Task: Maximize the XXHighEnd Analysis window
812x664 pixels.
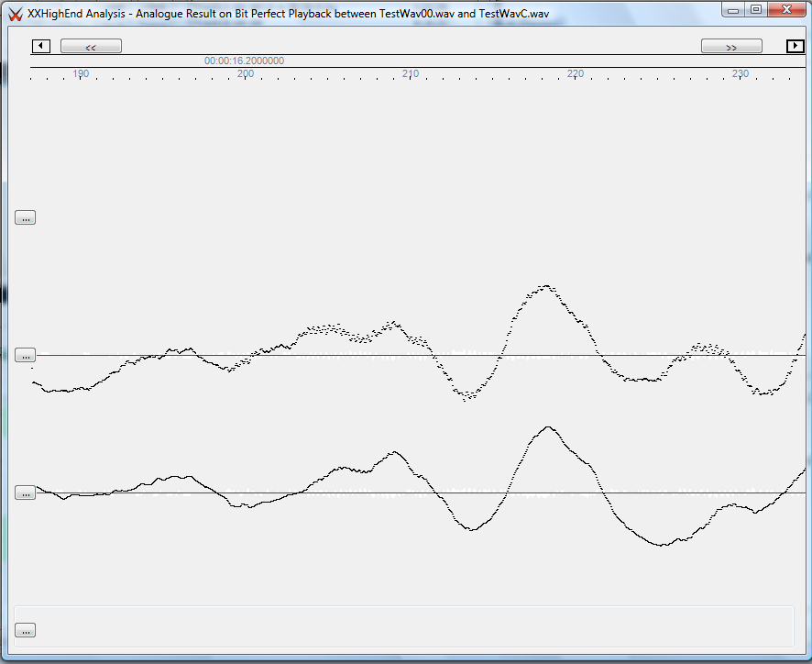Action: click(x=756, y=10)
